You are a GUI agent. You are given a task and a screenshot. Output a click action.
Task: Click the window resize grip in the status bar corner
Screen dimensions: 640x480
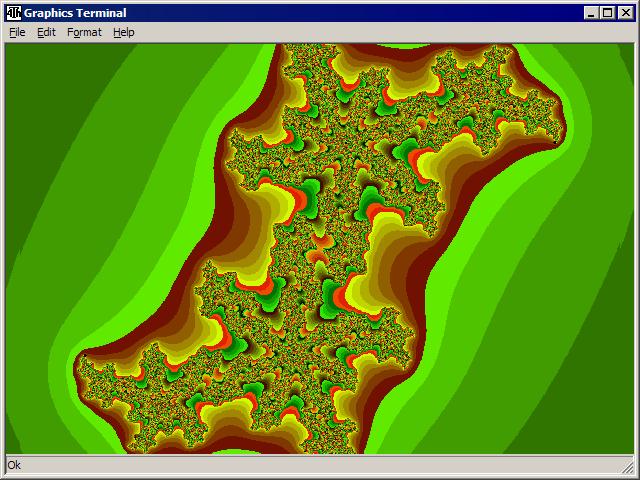630,468
